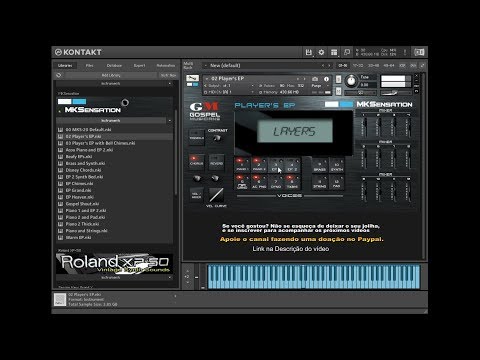480x360 pixels.
Task: Click the keyboard icon beside 00 MKS-20 Default.nki
Action: [x=60, y=130]
